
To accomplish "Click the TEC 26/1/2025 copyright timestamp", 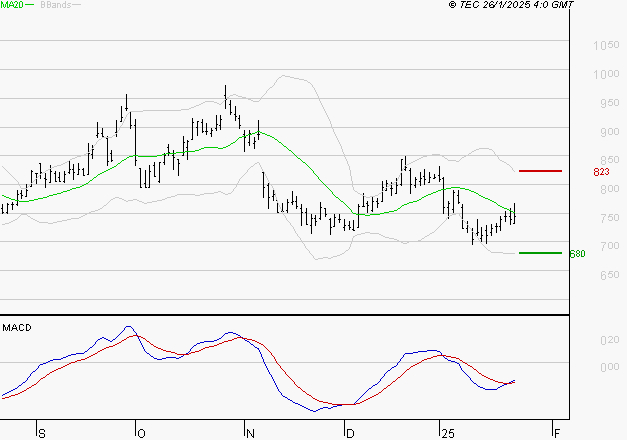I will (x=511, y=5).
